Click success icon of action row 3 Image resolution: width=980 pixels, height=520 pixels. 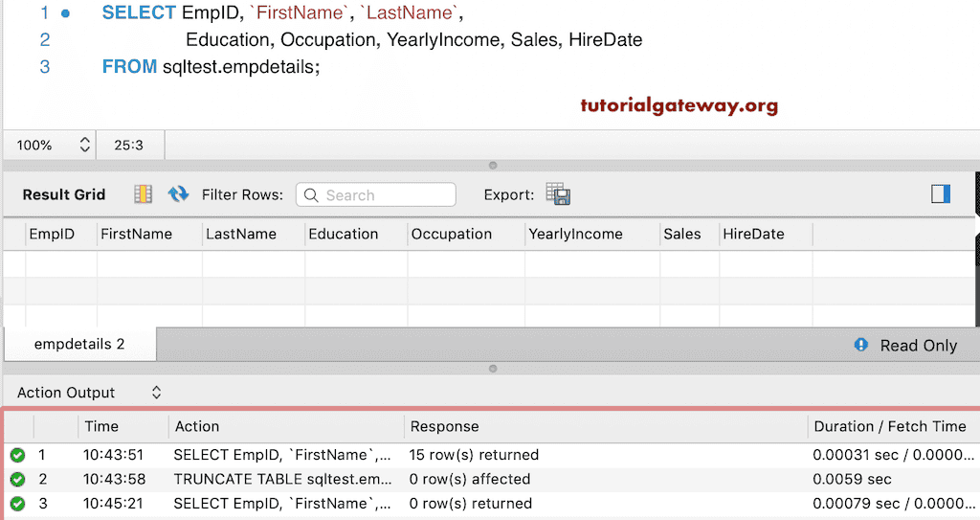17,504
